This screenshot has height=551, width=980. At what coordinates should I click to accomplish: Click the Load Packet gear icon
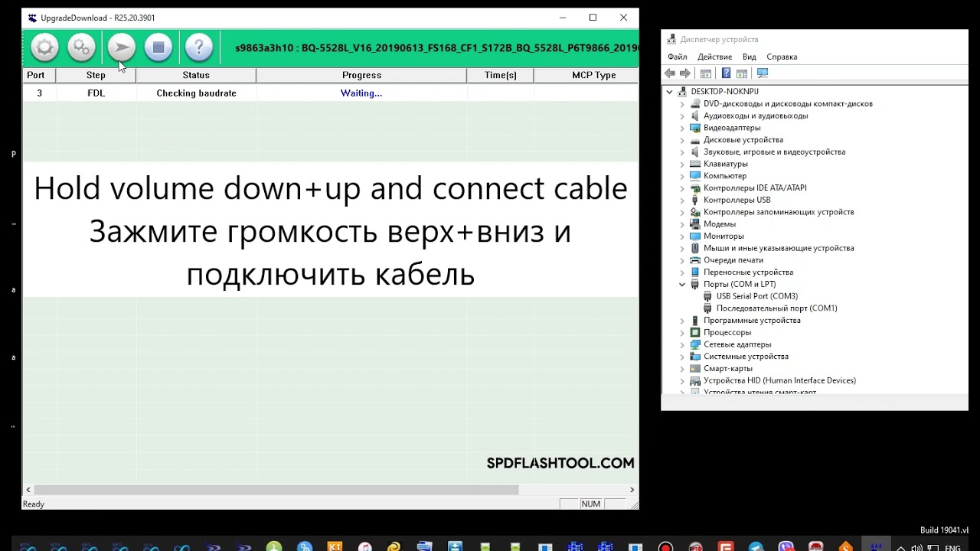point(44,48)
